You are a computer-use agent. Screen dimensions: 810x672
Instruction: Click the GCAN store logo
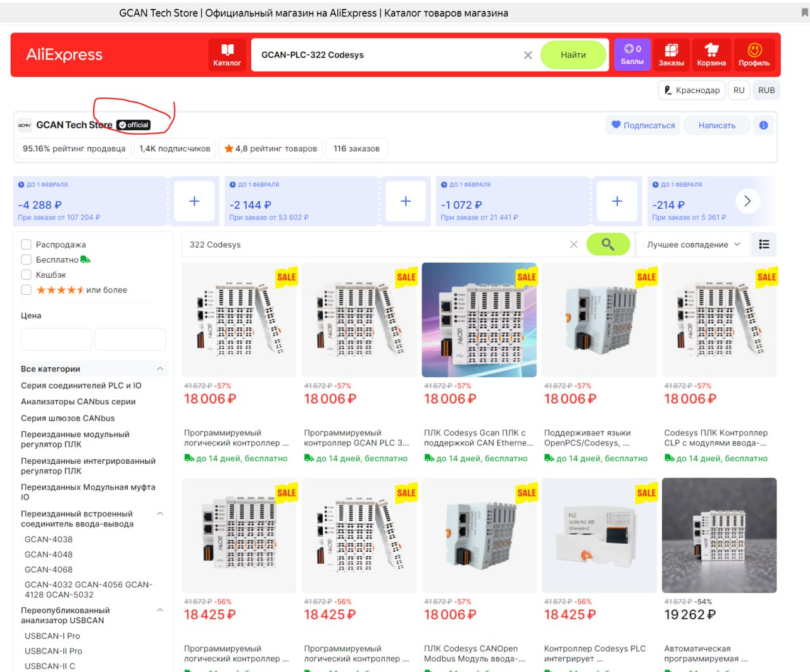click(25, 125)
